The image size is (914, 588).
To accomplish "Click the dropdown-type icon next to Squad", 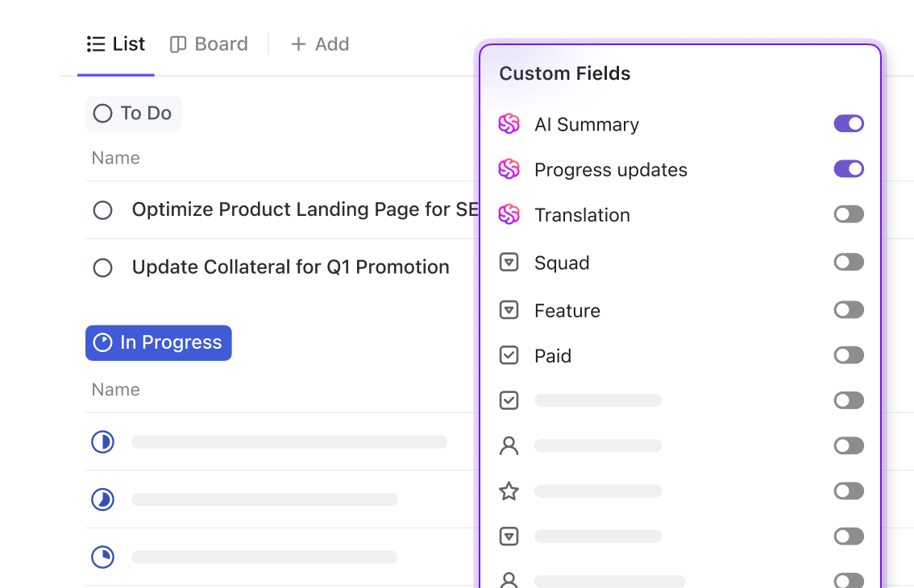I will click(509, 263).
